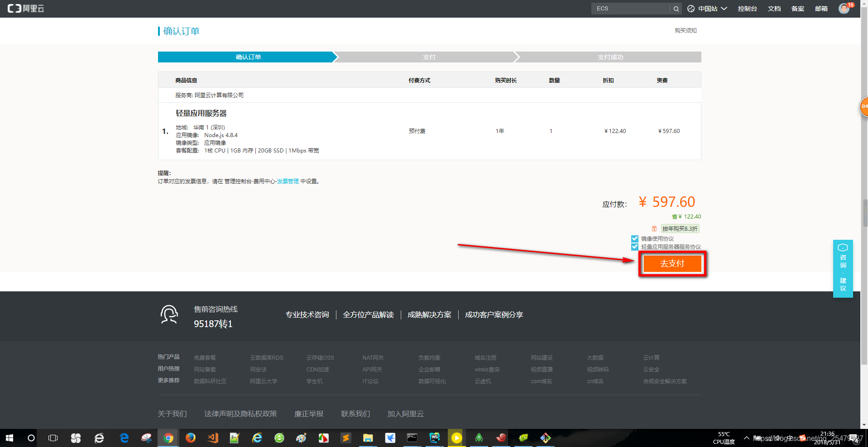This screenshot has width=868, height=447.
Task: Select the 支付 progress step
Action: coord(429,57)
